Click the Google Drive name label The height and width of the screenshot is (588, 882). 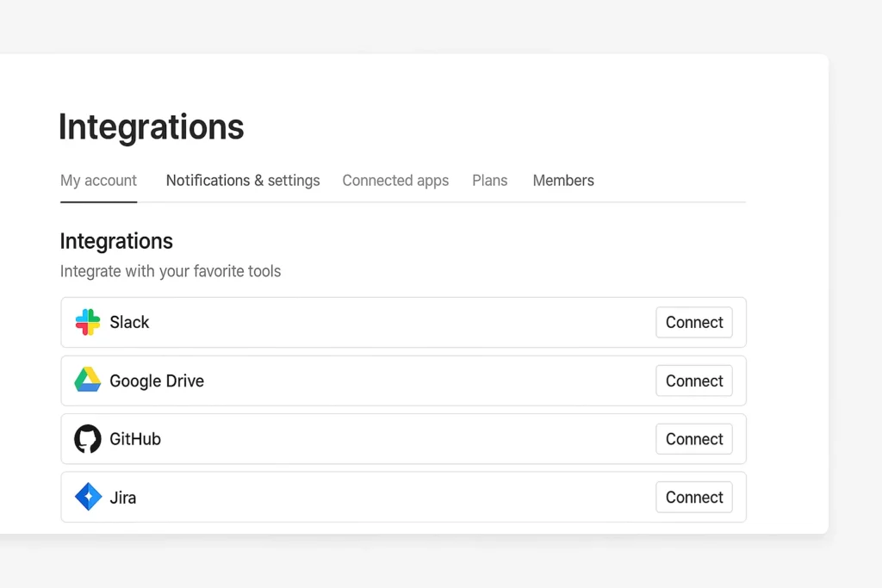click(157, 381)
